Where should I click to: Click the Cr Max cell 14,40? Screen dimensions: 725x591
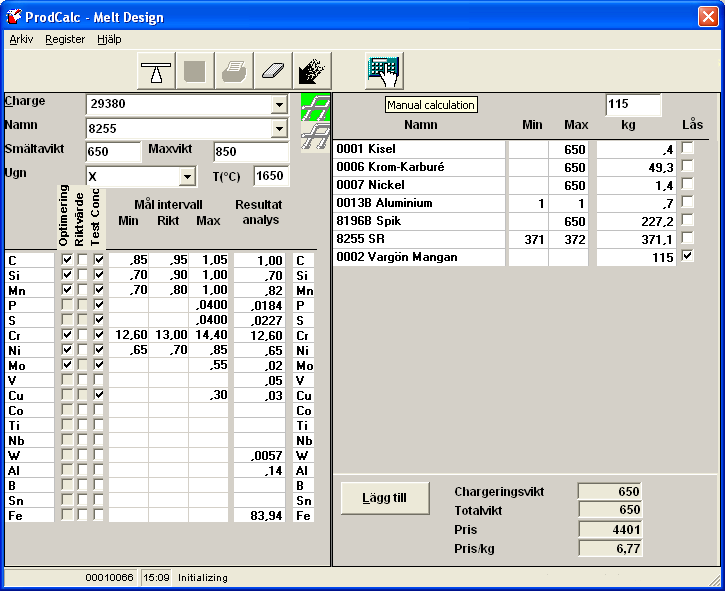pyautogui.click(x=209, y=335)
